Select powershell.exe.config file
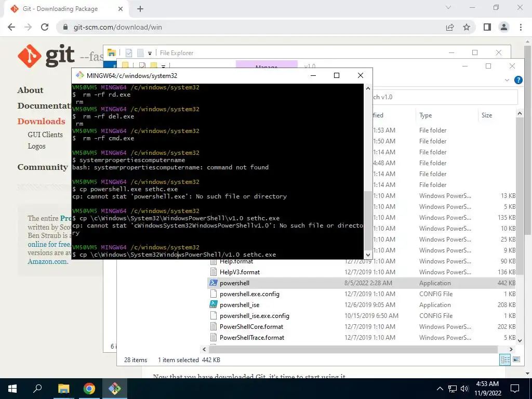Screen dimensions: 532x399 362,294
